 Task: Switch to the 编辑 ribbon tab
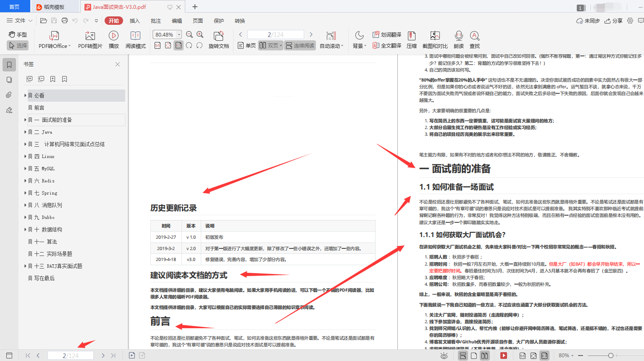[x=177, y=21]
